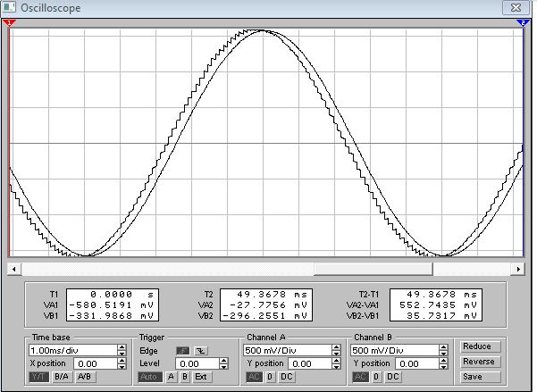Increase Channel A Y position
537x392 pixels.
336,361
